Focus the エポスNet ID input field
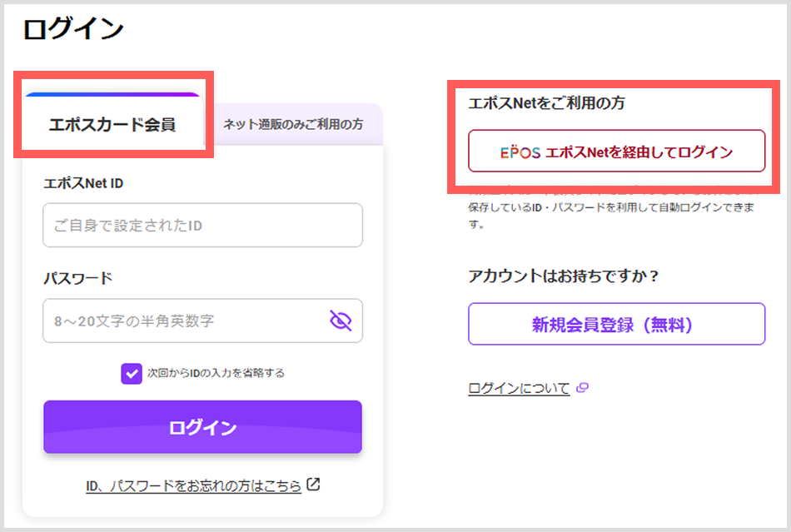This screenshot has width=791, height=532. [202, 225]
